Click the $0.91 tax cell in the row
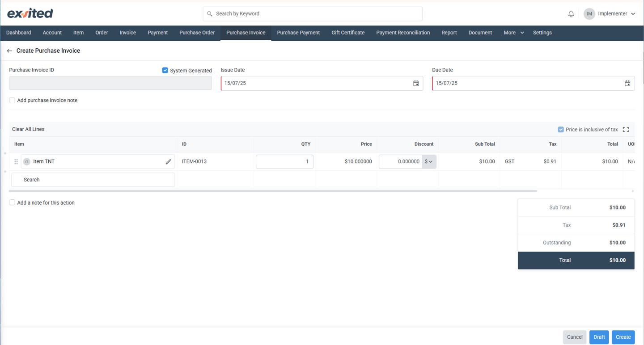The image size is (644, 345). pos(550,161)
